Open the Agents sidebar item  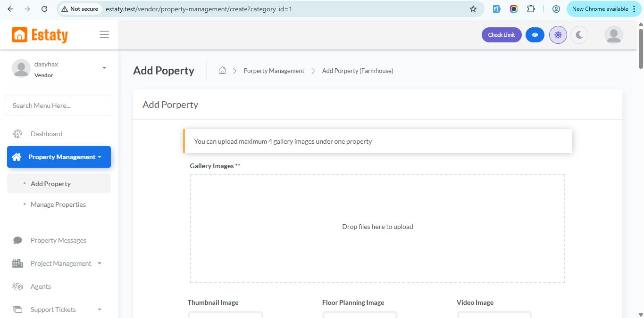coord(41,286)
